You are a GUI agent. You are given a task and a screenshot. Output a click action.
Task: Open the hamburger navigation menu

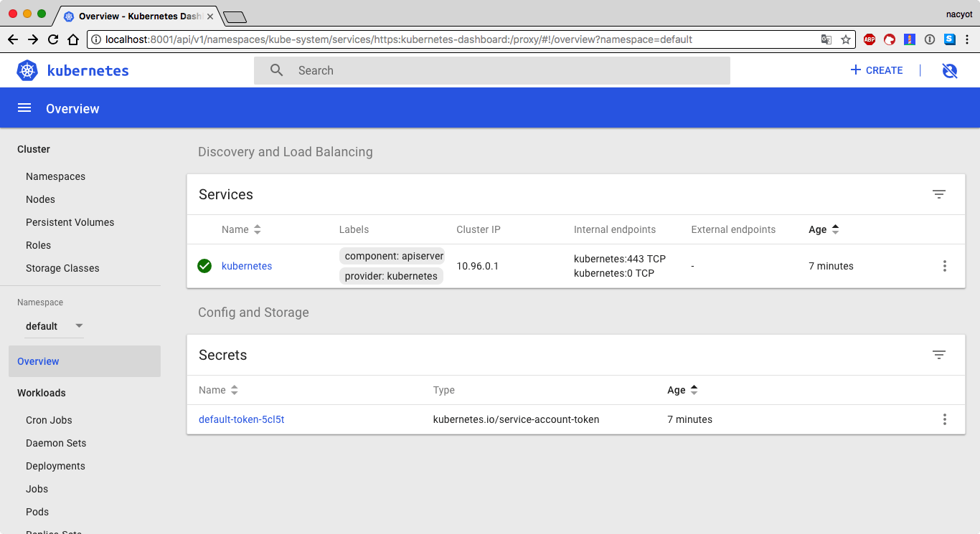[x=24, y=108]
